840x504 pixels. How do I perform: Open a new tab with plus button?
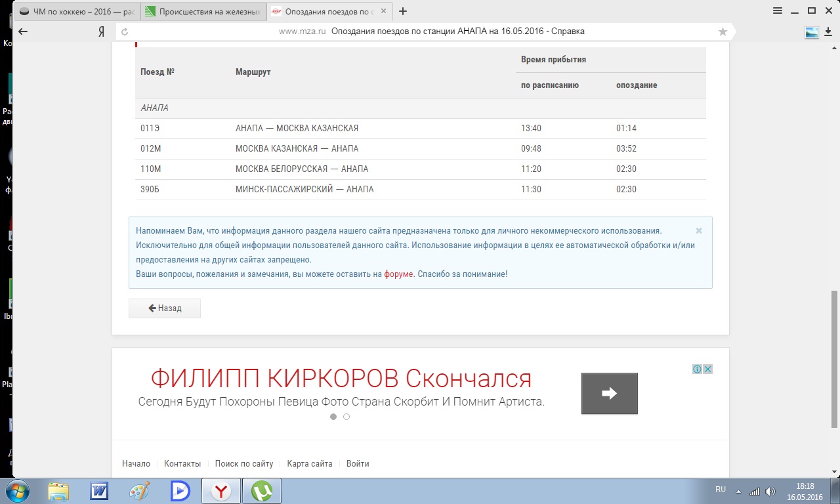pos(403,11)
